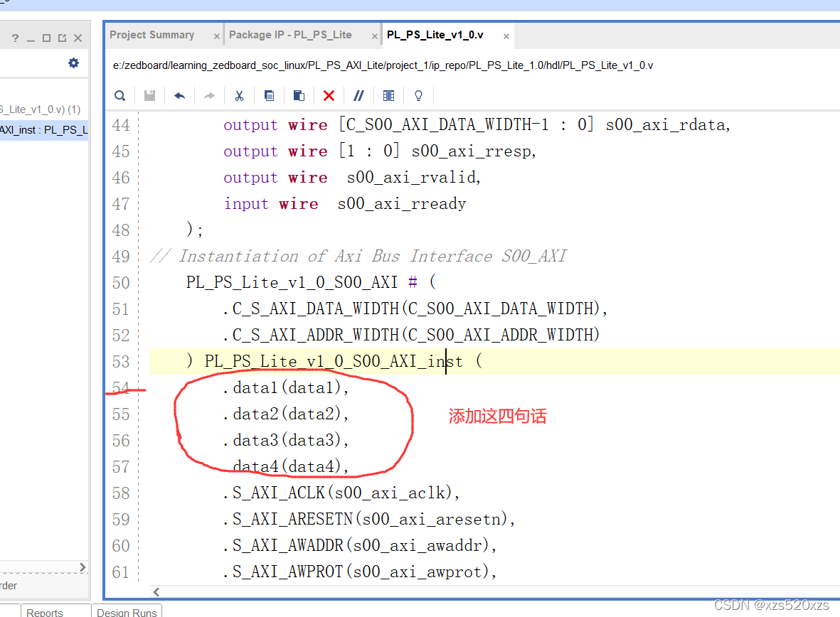Click the .data3(data3) port line
Image resolution: width=840 pixels, height=617 pixels.
coord(285,440)
